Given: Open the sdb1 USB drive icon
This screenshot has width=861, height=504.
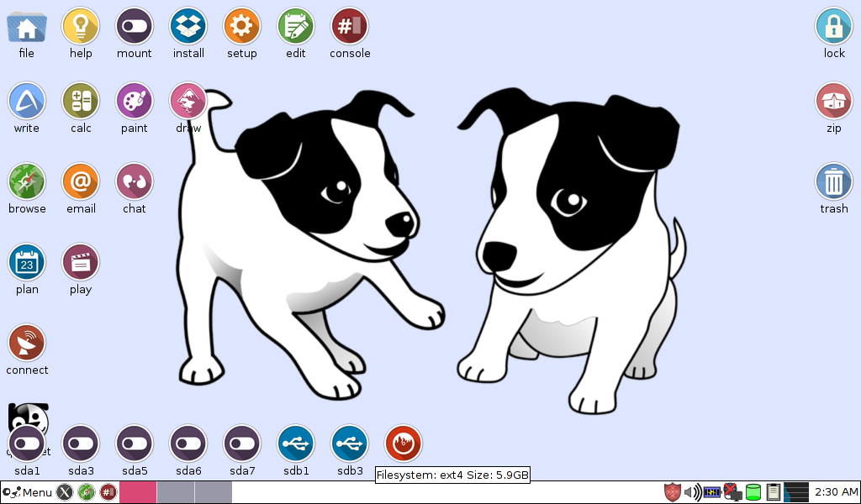Looking at the screenshot, I should click(295, 444).
